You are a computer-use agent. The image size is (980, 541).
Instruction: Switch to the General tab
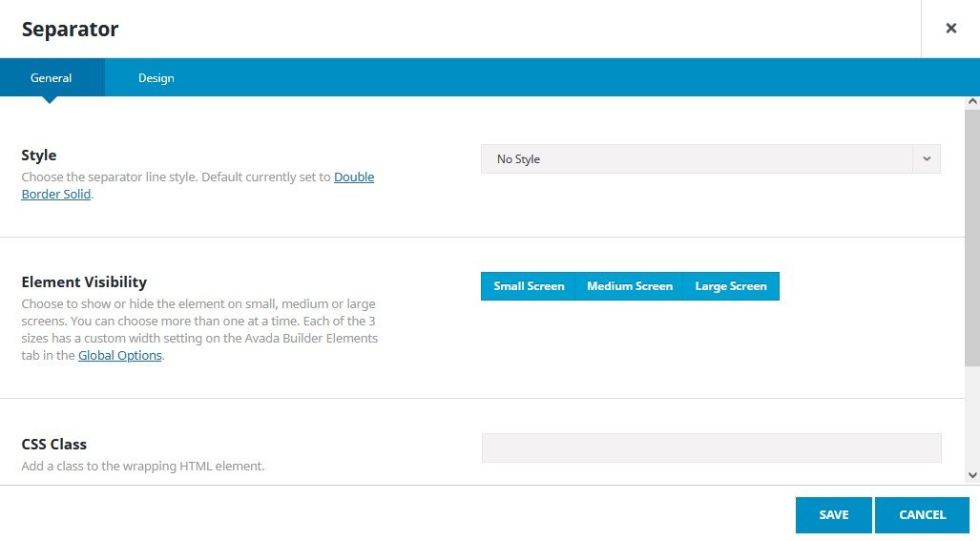(52, 78)
